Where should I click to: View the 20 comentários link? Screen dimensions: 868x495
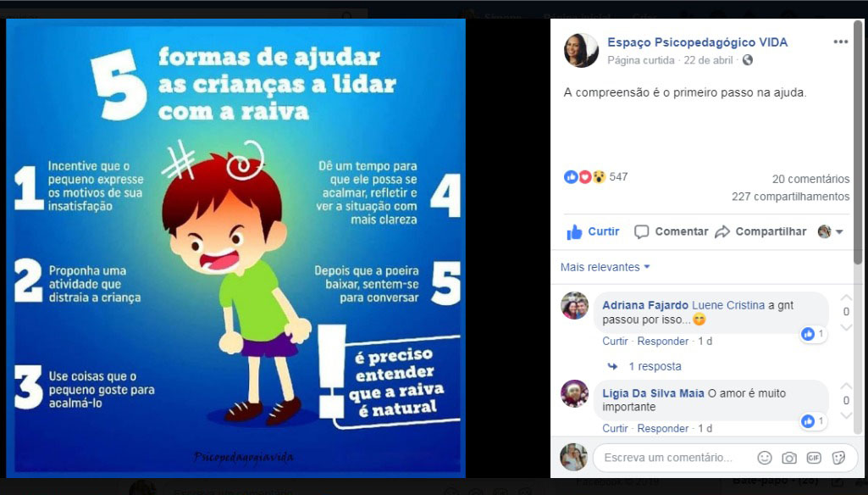click(810, 179)
